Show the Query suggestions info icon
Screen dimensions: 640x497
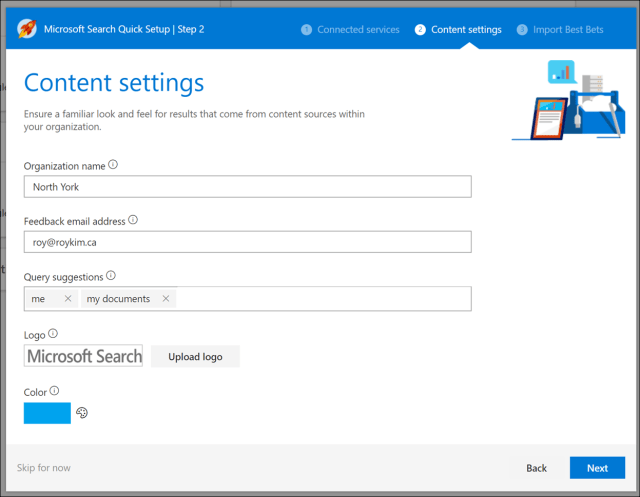pos(111,275)
